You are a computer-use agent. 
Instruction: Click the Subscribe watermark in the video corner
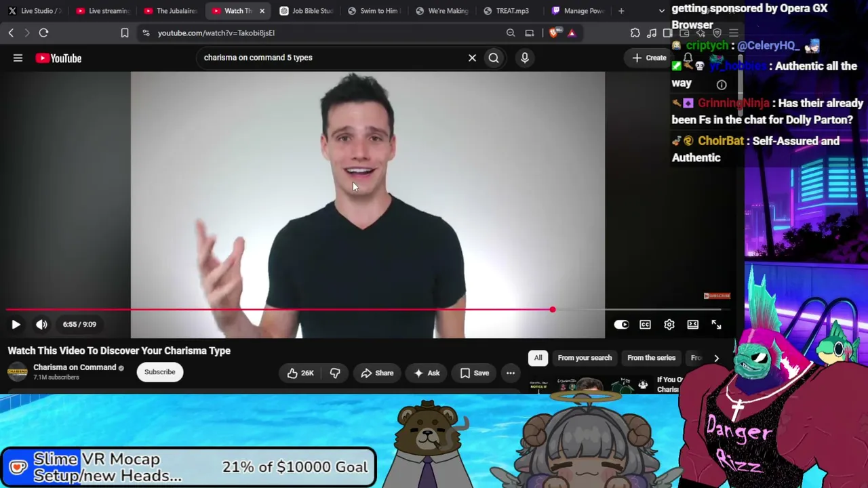[717, 296]
